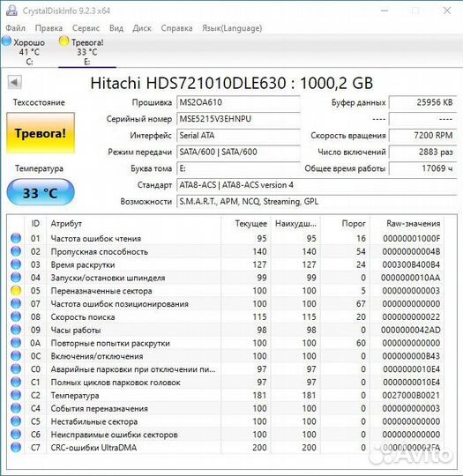Click the yellow Тревога! health status button
463x476 pixels.
41,133
